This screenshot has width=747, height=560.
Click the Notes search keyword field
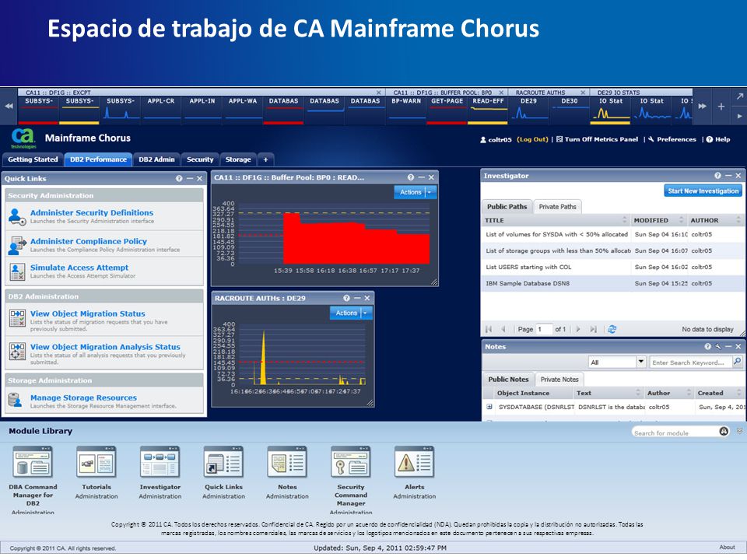pyautogui.click(x=691, y=362)
